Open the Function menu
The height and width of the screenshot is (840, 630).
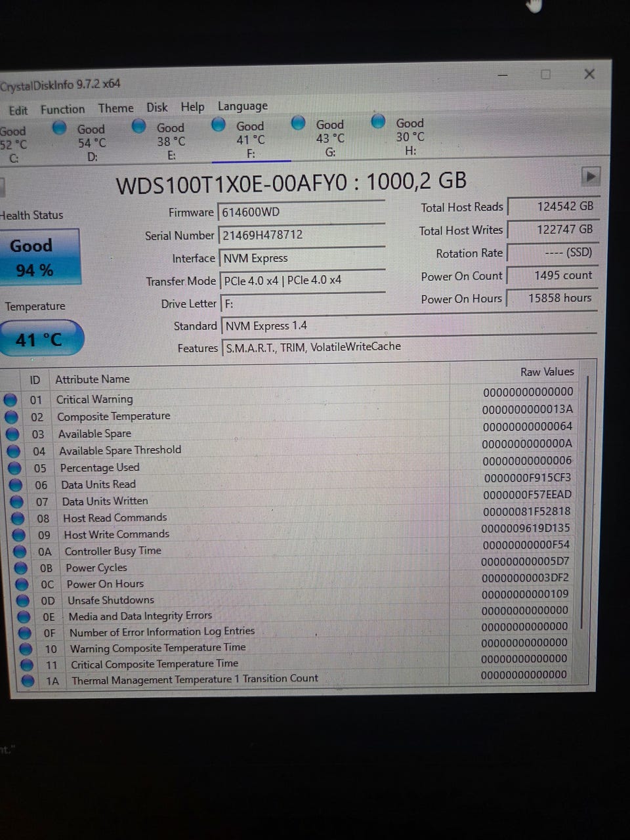[62, 109]
